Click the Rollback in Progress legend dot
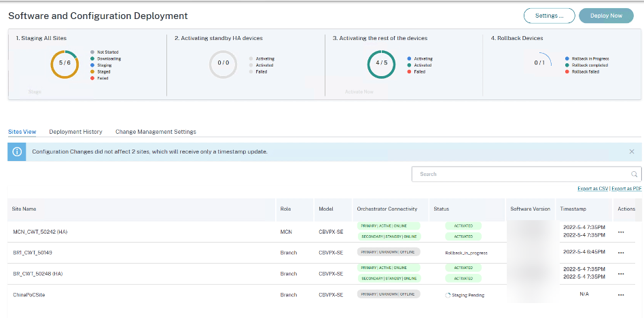Viewport: 644px width, 318px height. (x=567, y=58)
